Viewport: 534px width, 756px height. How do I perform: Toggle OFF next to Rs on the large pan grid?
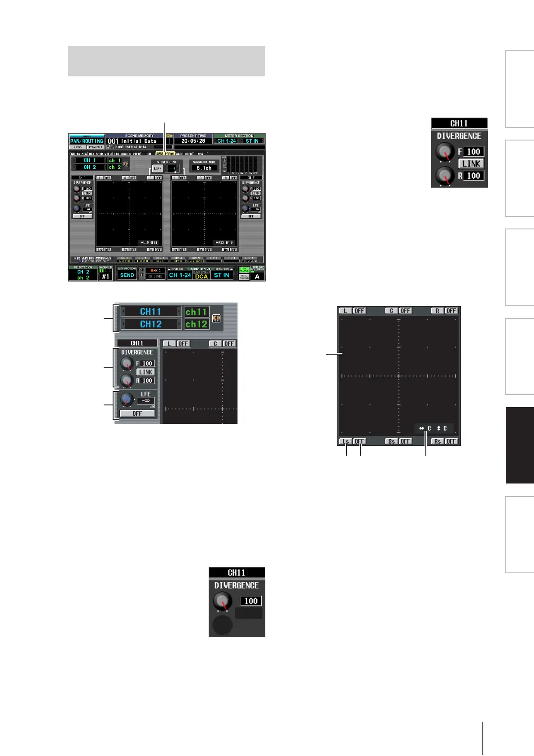coord(451,441)
